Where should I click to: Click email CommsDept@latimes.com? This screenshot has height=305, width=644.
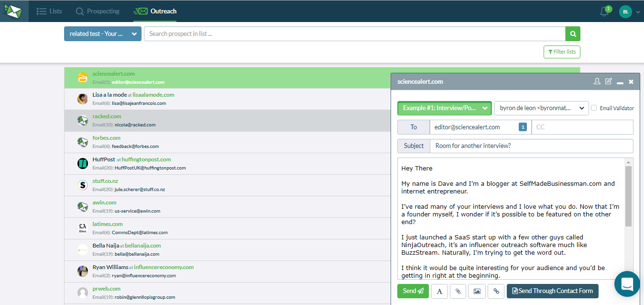tap(140, 233)
